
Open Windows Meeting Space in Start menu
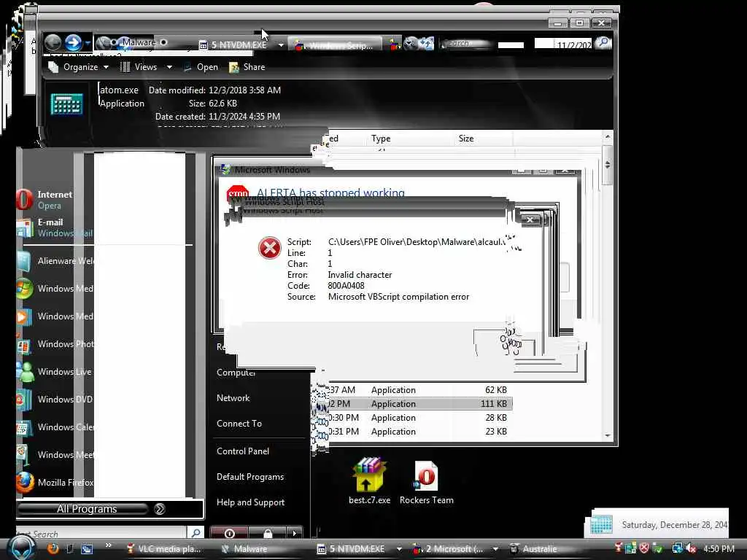pos(55,455)
